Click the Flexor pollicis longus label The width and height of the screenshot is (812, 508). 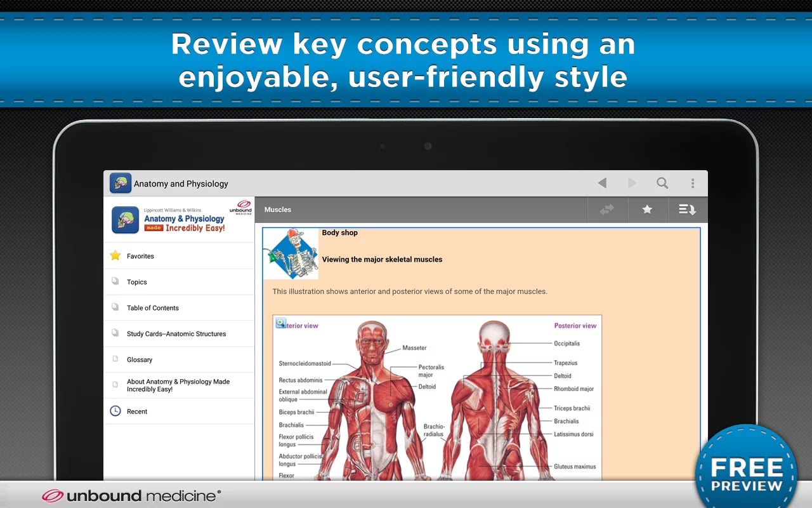pos(296,441)
